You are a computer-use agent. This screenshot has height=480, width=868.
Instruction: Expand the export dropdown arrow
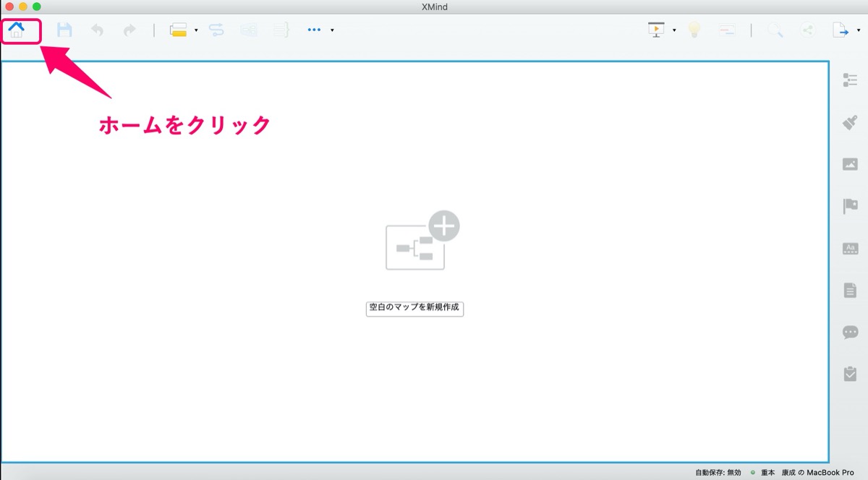[858, 30]
